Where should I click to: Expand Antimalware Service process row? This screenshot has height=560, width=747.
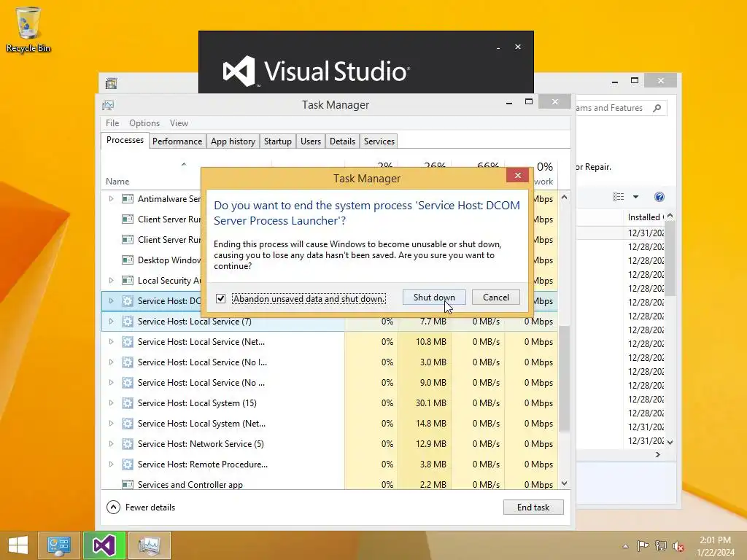click(x=111, y=198)
